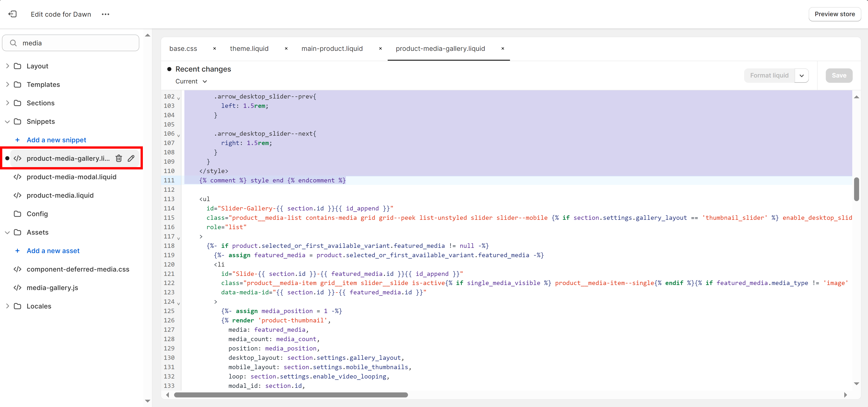This screenshot has height=407, width=868.
Task: Switch to the base.css tab
Action: tap(183, 49)
